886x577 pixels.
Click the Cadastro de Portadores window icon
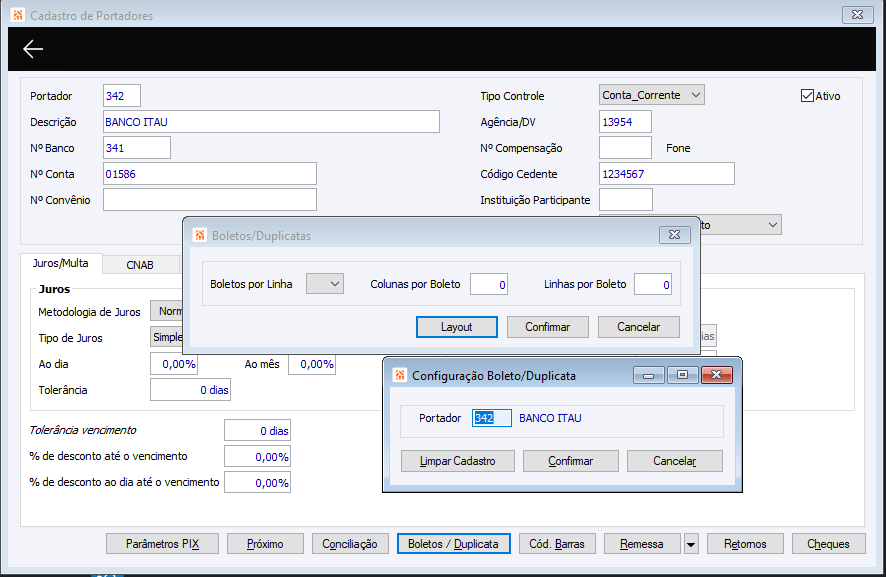click(x=18, y=15)
